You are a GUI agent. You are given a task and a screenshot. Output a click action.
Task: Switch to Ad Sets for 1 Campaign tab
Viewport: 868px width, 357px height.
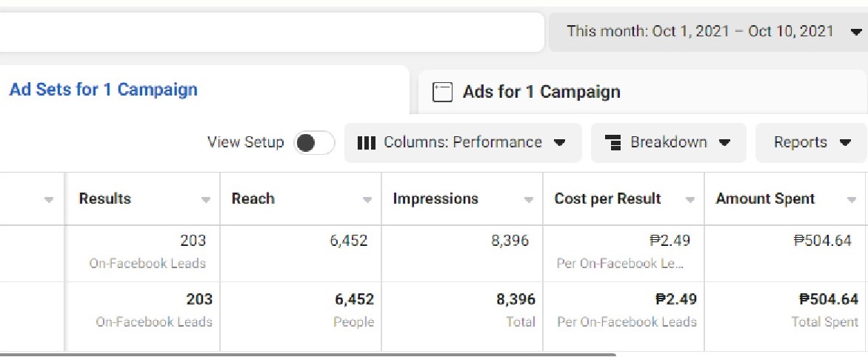click(x=103, y=90)
